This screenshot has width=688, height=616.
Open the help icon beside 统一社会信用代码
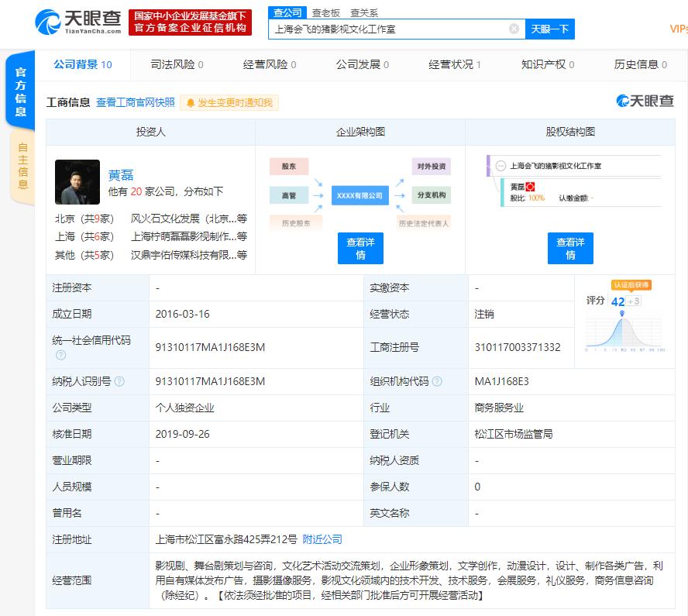60,354
